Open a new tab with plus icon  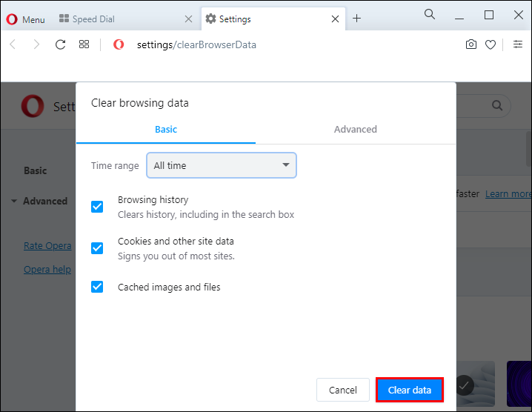pos(356,19)
